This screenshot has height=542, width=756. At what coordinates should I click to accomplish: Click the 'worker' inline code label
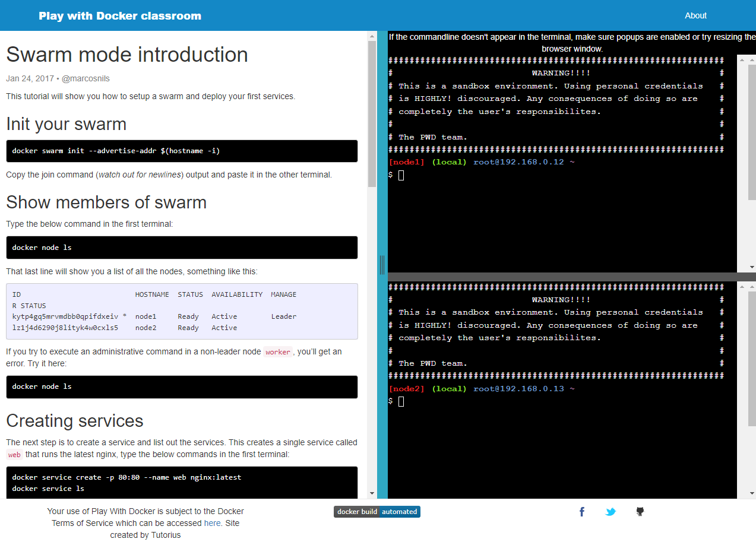click(x=278, y=352)
